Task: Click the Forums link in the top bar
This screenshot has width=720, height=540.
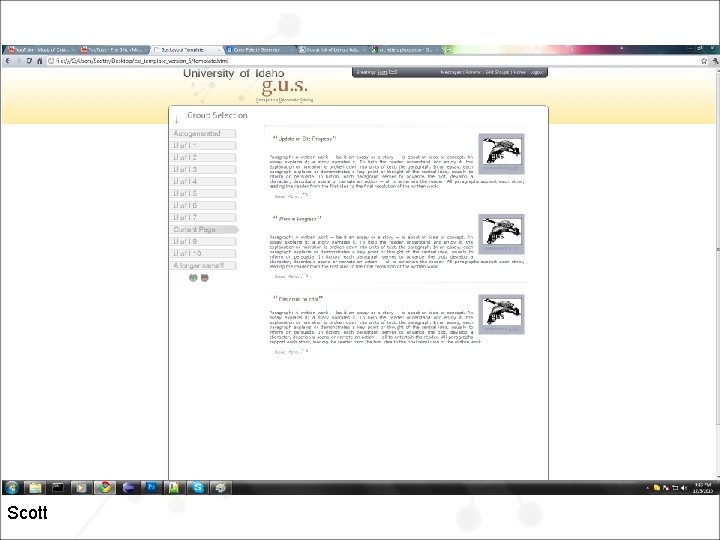Action: tap(473, 72)
